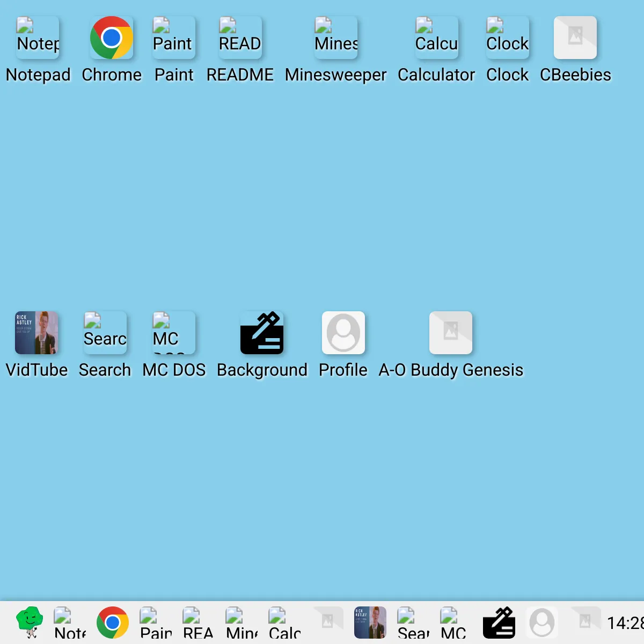Click the 14:28 clock in the taskbar
Screen dimensions: 644x644
tap(625, 624)
